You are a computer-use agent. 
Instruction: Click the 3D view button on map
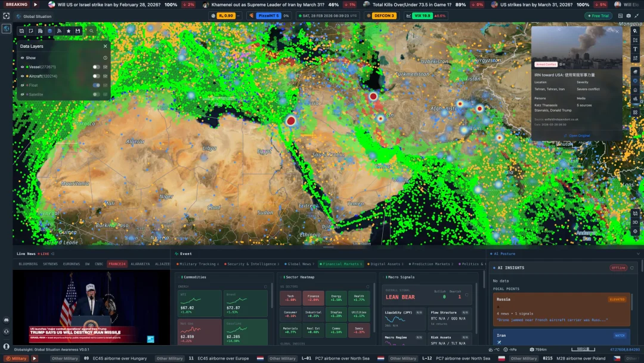point(635,222)
